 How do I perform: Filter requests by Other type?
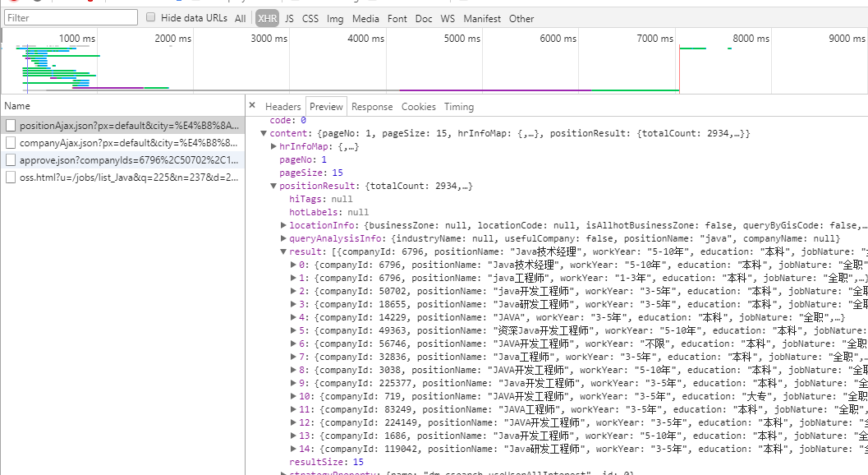[521, 18]
